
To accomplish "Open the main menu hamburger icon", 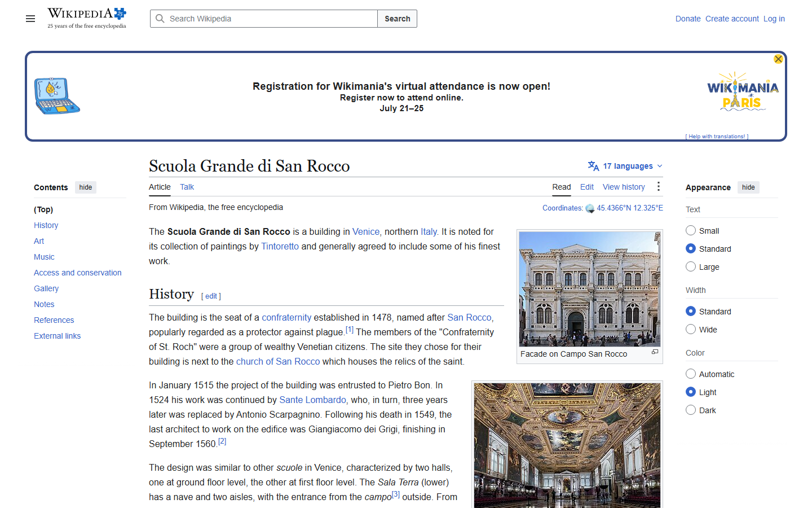I will pyautogui.click(x=30, y=19).
